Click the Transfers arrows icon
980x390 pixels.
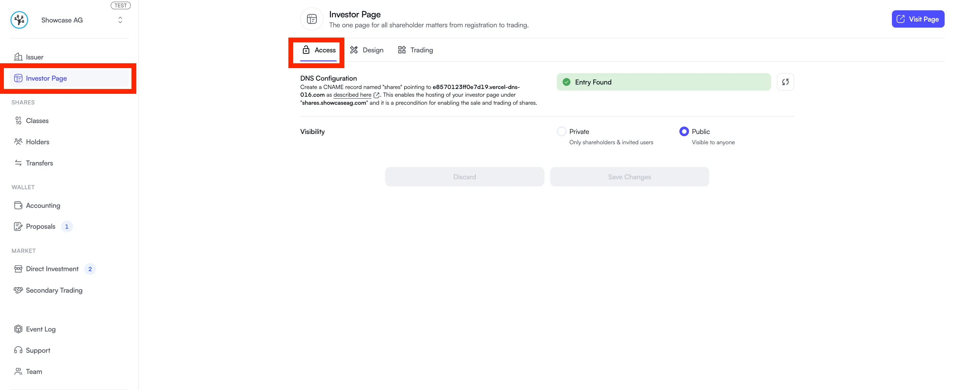tap(19, 163)
